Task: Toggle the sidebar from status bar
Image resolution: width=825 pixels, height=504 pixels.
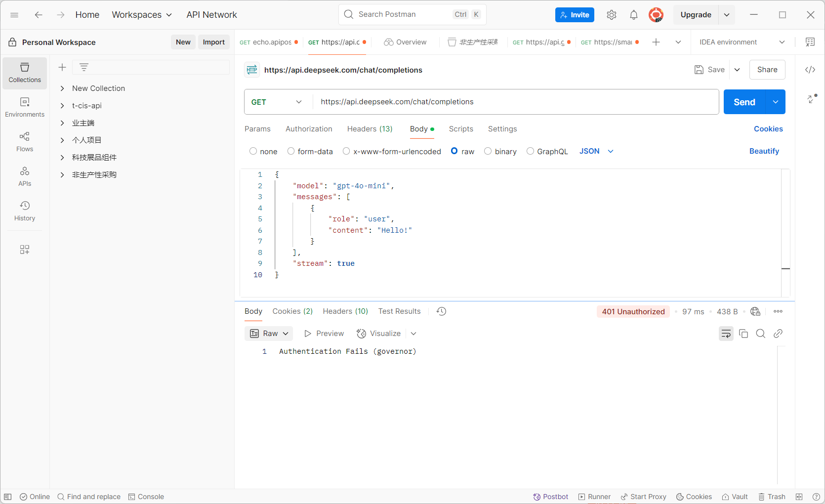Action: (8, 497)
